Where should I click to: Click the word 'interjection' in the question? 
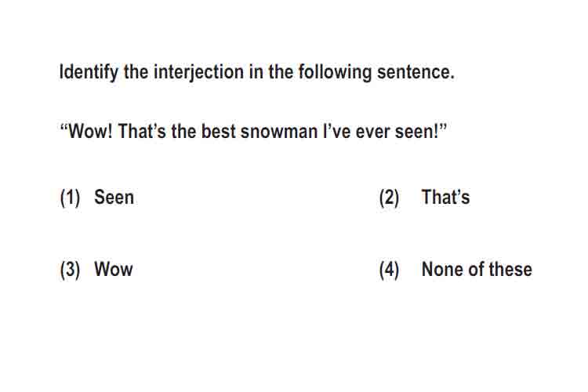tap(199, 72)
